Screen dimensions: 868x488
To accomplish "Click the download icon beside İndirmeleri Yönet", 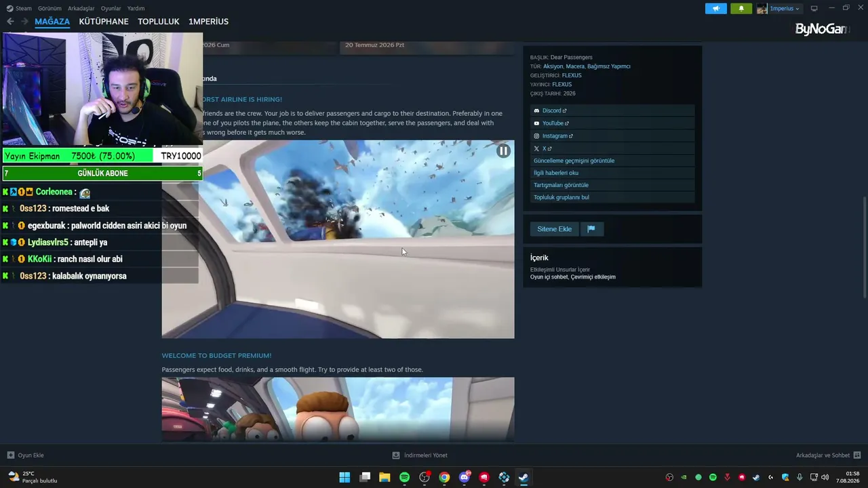I will tap(396, 455).
